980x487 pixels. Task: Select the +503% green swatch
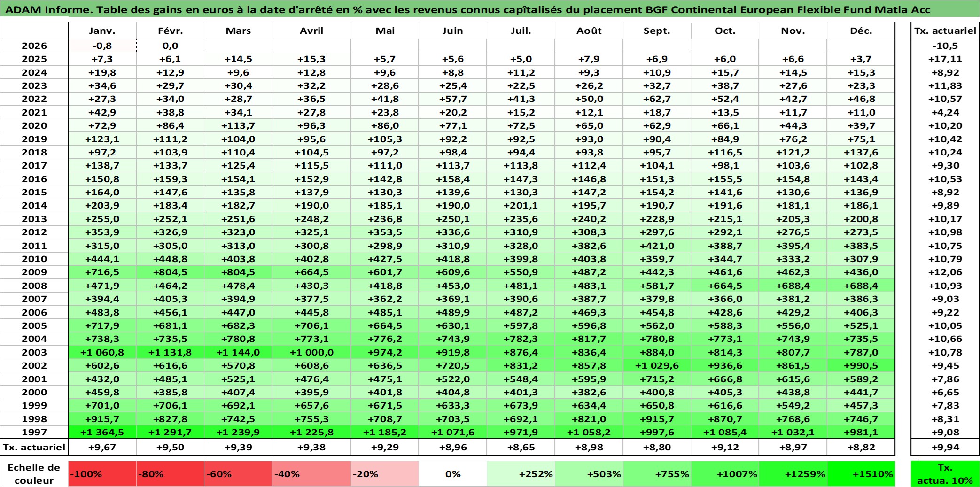pos(589,474)
